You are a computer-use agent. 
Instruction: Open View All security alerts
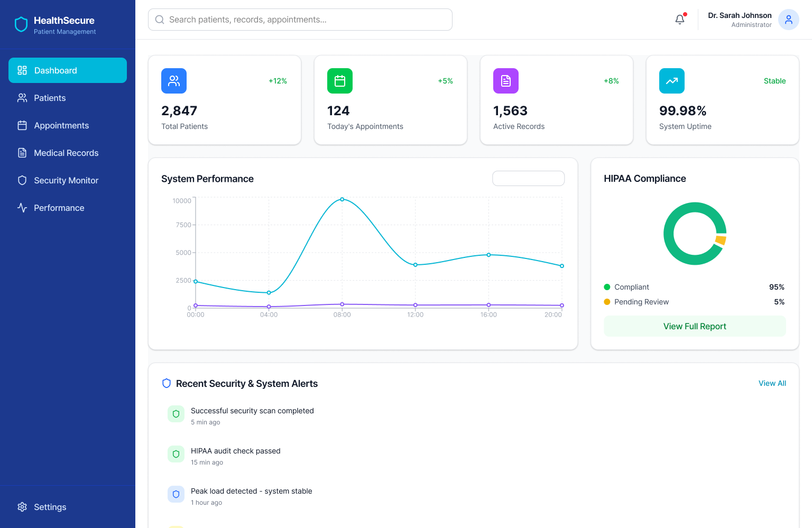(x=772, y=383)
